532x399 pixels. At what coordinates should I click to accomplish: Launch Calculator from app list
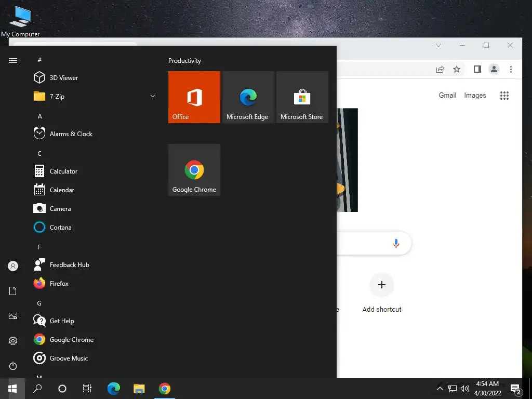95,171
